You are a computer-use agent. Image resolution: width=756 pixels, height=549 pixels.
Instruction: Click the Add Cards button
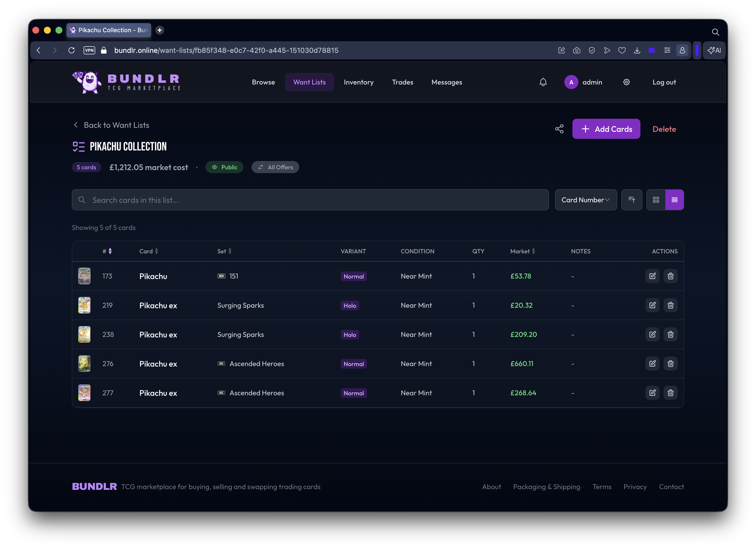point(606,129)
